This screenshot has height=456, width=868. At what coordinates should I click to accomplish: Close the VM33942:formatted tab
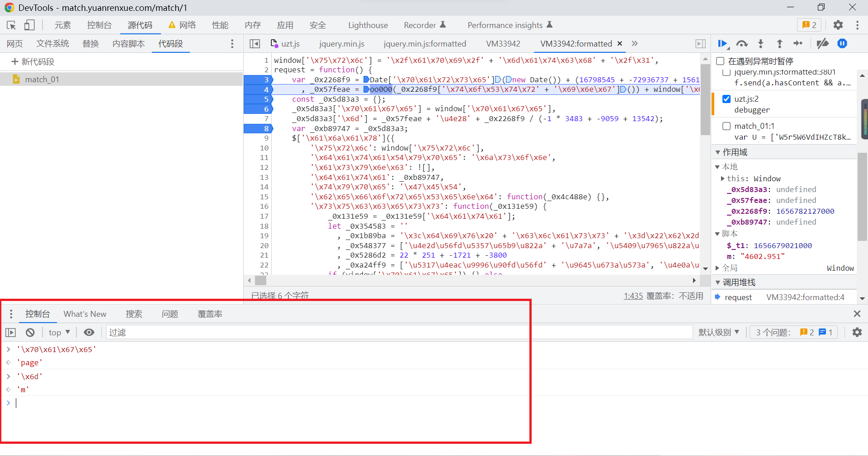(620, 44)
